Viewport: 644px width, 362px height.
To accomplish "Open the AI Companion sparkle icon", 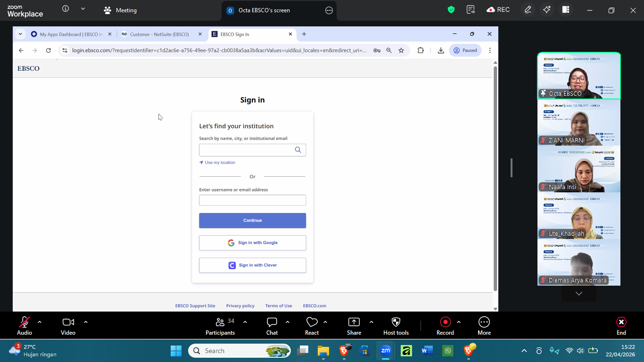I will (x=547, y=9).
